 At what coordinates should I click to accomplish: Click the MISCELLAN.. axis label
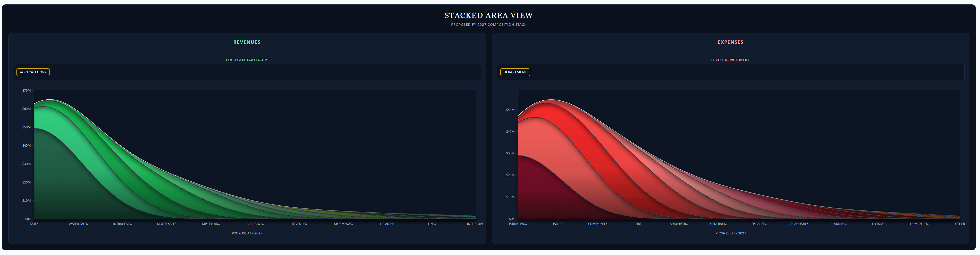pos(211,224)
